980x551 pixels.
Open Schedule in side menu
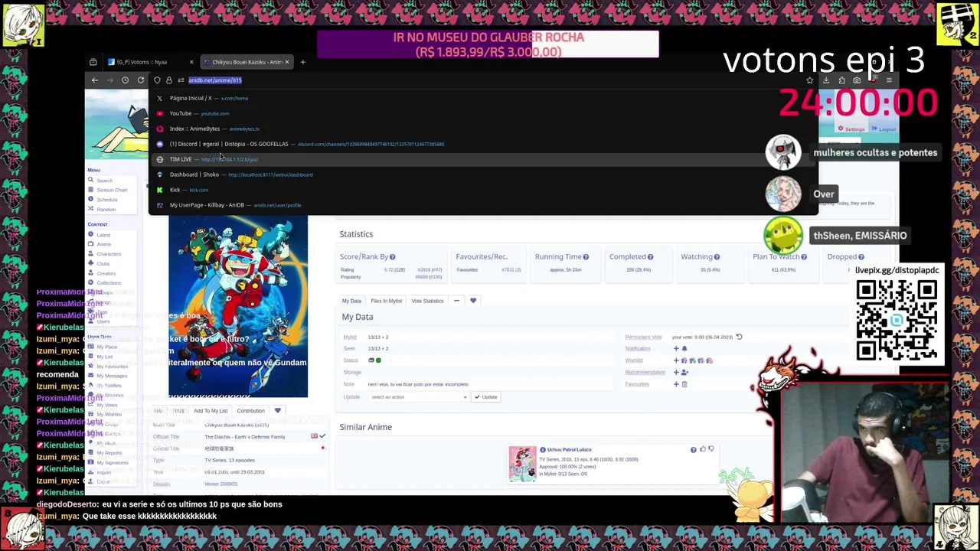(107, 200)
